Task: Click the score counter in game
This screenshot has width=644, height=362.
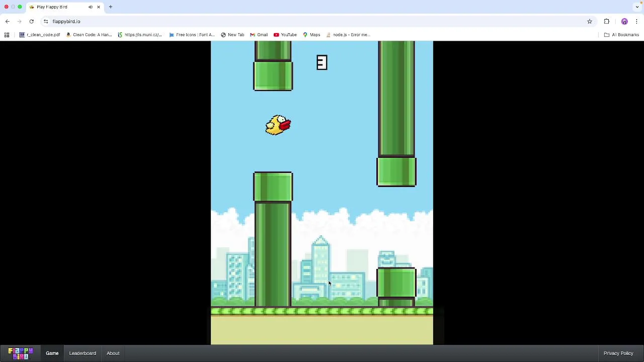Action: pos(321,62)
